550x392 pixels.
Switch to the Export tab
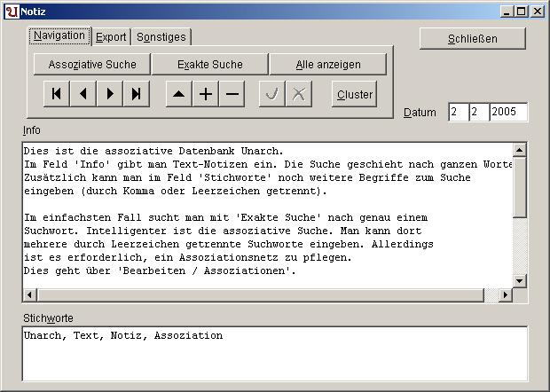coord(112,36)
